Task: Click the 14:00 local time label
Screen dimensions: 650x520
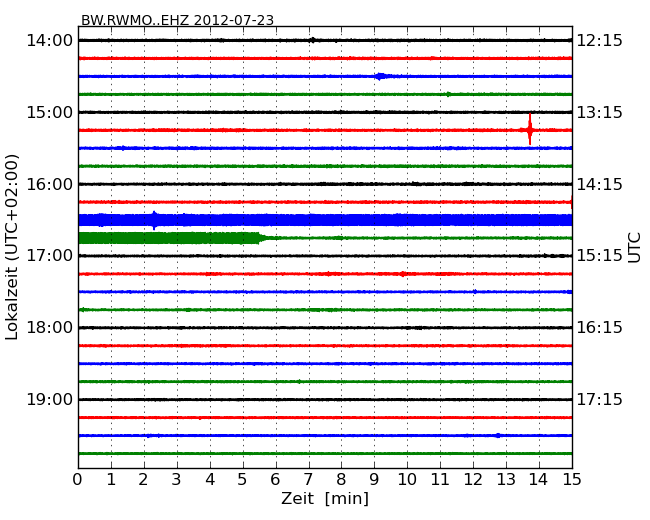Action: 49,41
